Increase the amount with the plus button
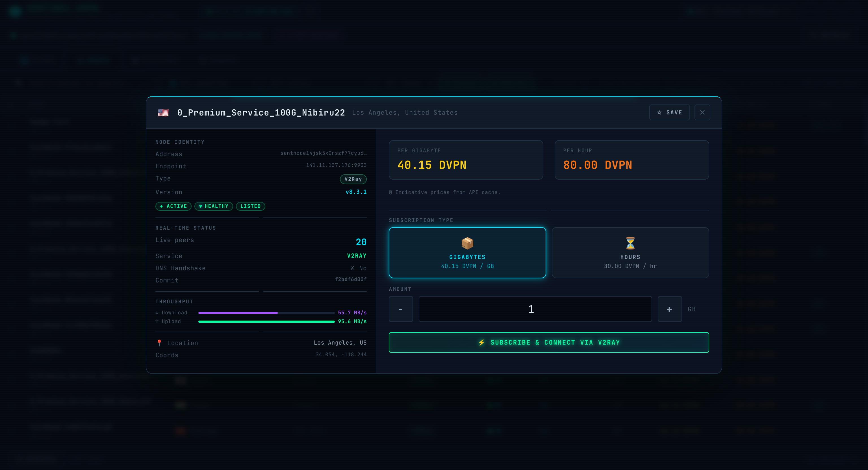868x470 pixels. click(x=670, y=309)
